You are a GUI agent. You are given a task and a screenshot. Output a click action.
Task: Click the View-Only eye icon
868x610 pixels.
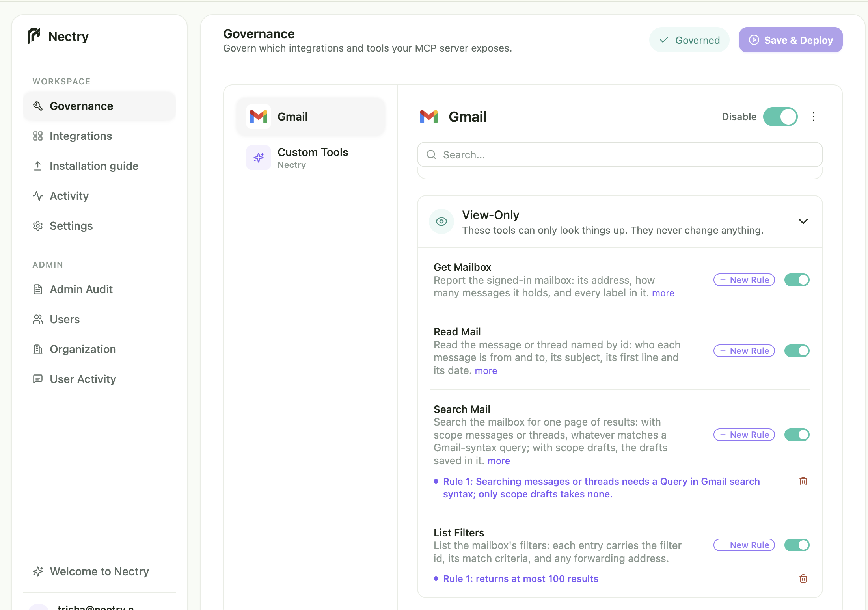pyautogui.click(x=441, y=221)
